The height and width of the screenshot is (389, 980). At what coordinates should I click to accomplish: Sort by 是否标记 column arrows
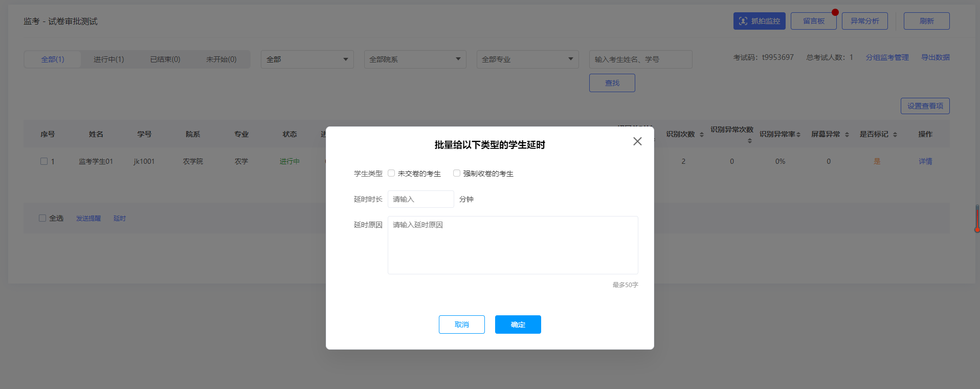[x=895, y=135]
